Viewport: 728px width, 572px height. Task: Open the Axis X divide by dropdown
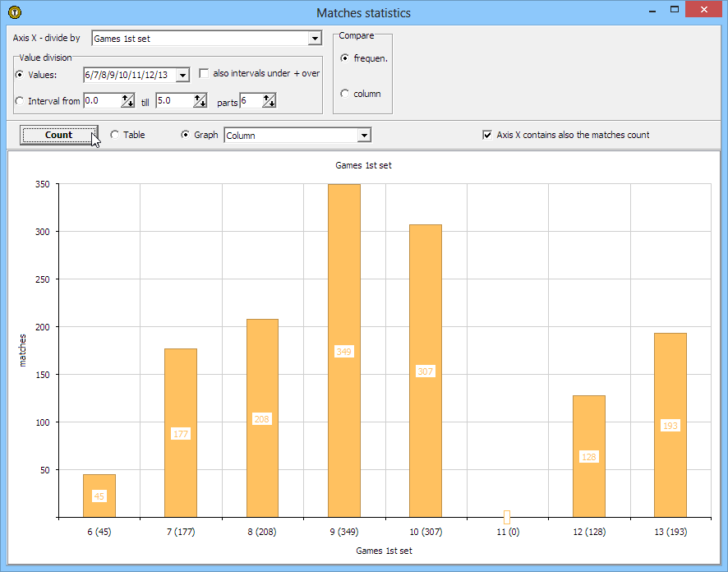tap(314, 39)
